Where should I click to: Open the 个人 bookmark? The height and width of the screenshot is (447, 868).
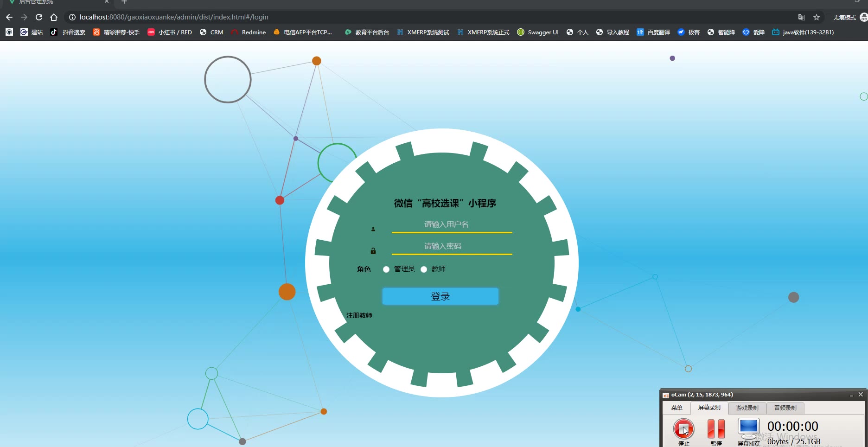coord(577,32)
